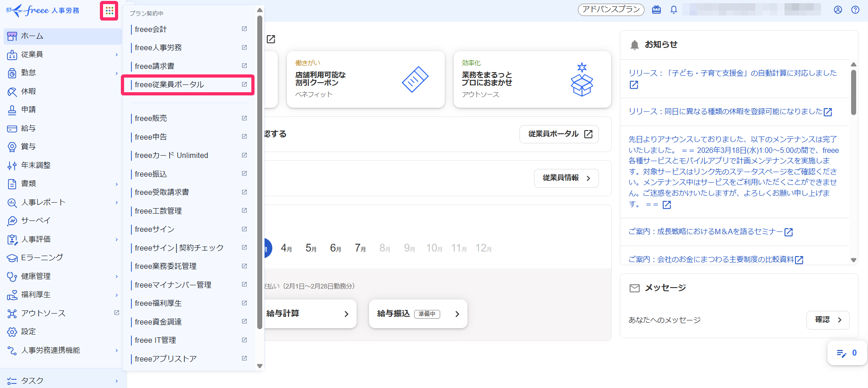Image resolution: width=868 pixels, height=388 pixels.
Task: Expand the 人事レポート sidebar chevron
Action: 117,202
